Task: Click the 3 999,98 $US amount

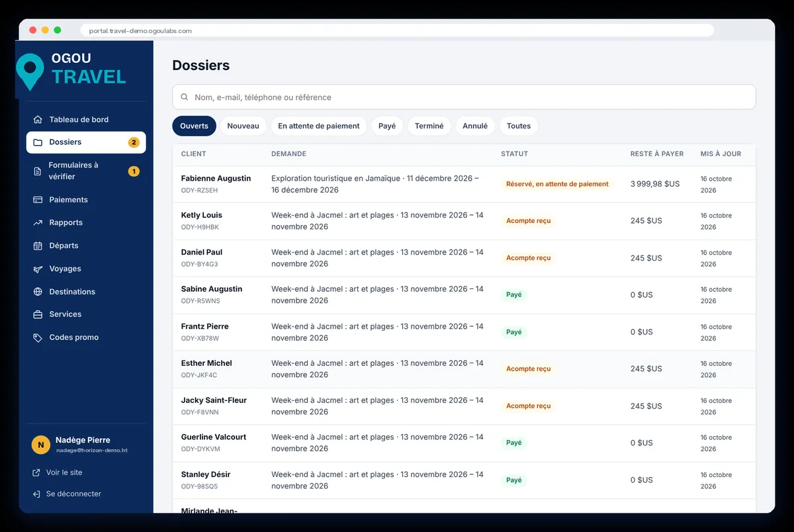Action: 655,184
